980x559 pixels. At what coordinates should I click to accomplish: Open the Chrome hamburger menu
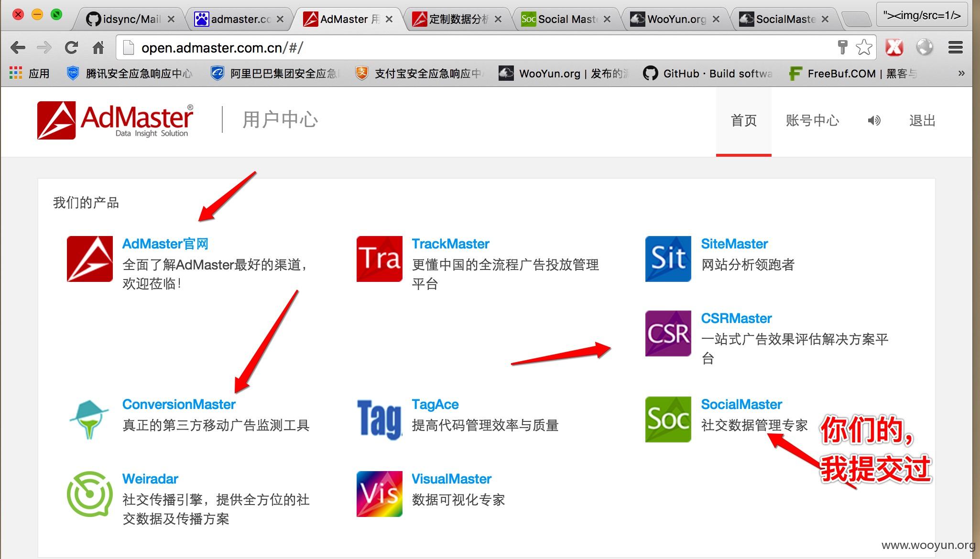coord(956,47)
